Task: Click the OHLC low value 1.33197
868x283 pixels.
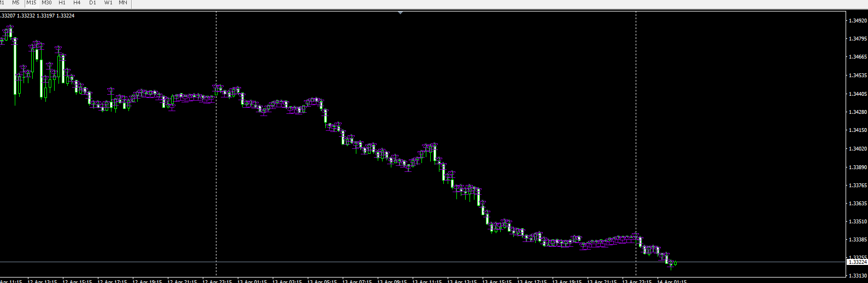Action: (45, 15)
